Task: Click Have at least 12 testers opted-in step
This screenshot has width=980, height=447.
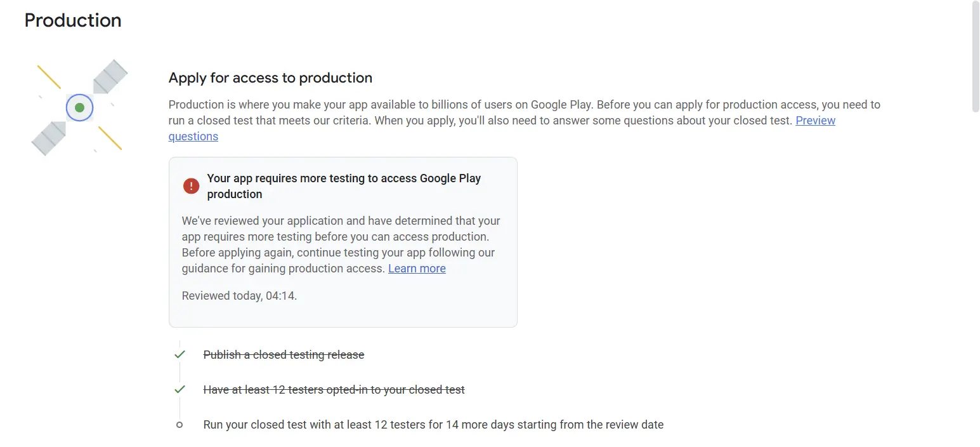Action: point(334,390)
